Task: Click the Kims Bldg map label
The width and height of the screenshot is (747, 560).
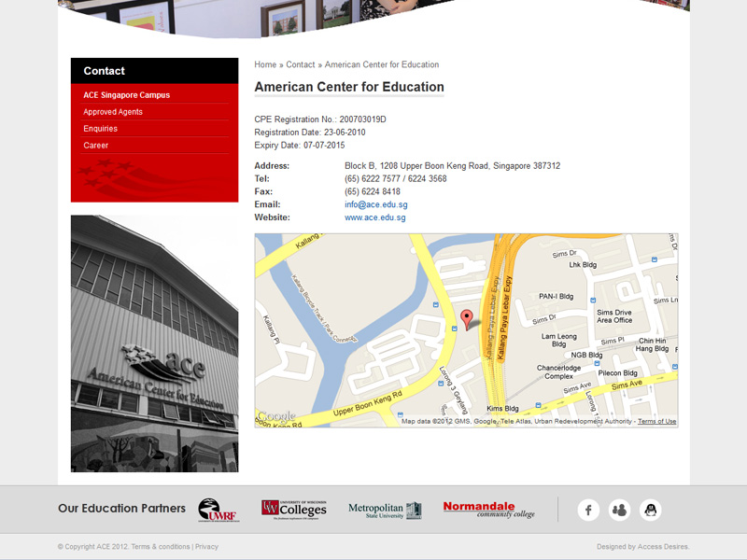Action: (x=502, y=409)
